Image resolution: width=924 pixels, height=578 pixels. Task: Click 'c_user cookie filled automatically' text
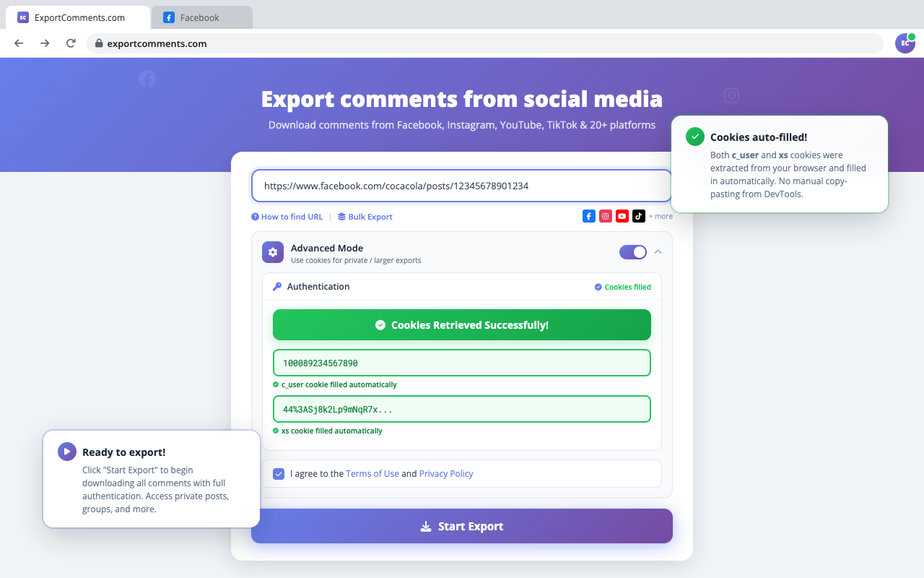(339, 385)
